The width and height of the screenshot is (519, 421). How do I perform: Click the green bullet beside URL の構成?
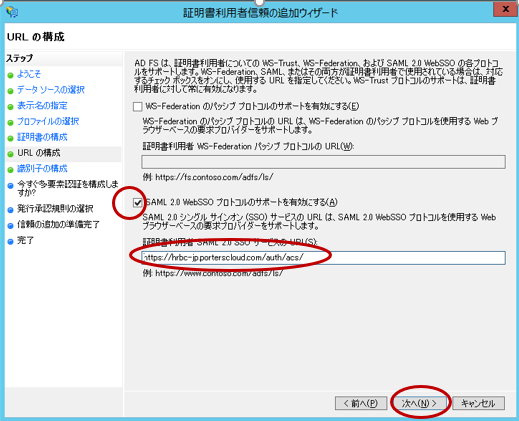click(10, 154)
